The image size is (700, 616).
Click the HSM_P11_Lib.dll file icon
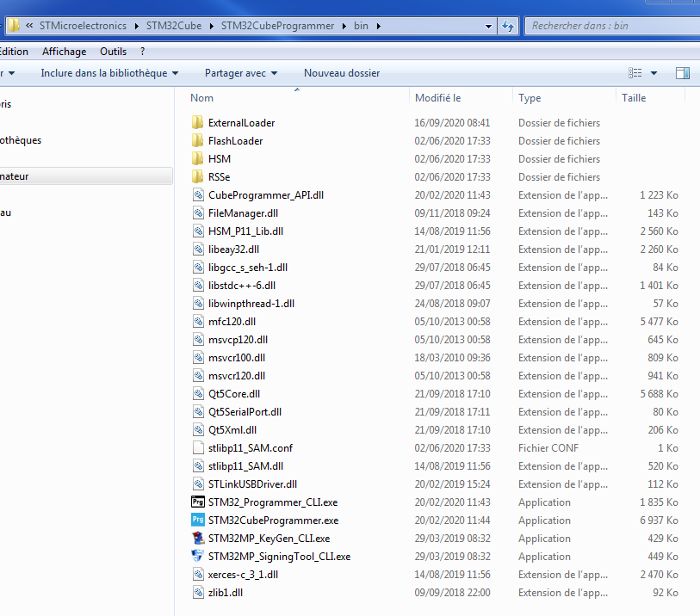[x=198, y=231]
